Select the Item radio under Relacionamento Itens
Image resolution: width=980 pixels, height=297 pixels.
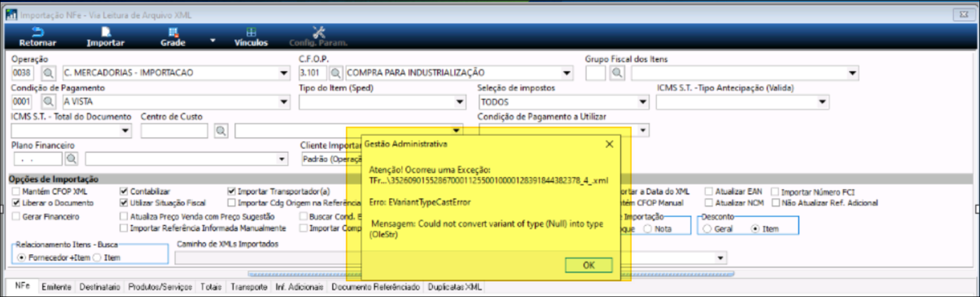coord(97,257)
